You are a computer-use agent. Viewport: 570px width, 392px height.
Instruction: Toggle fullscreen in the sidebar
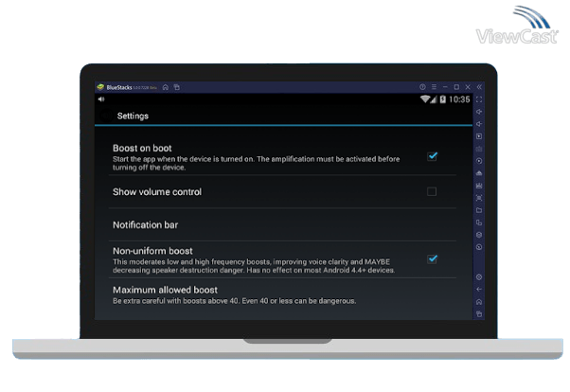(479, 99)
